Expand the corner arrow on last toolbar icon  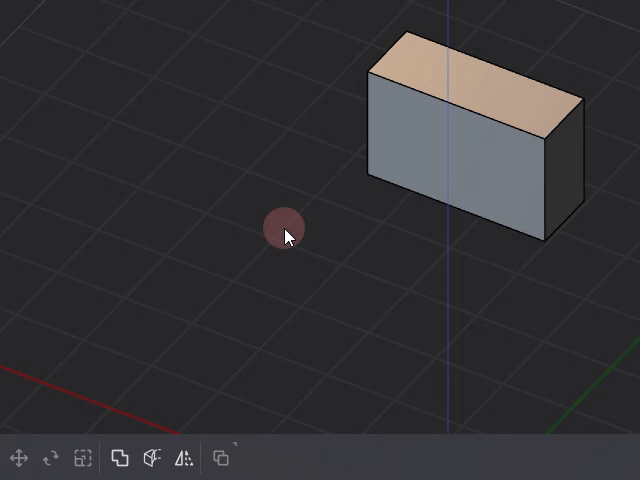pos(235,445)
